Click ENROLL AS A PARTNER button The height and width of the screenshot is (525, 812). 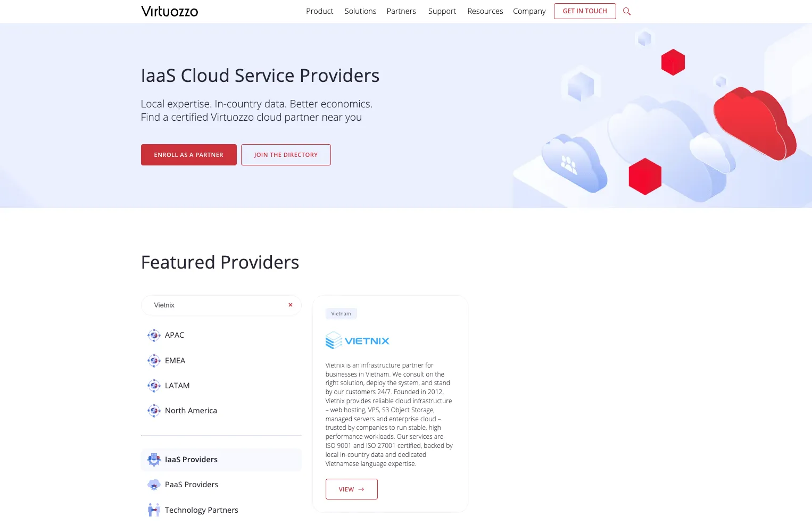(189, 155)
